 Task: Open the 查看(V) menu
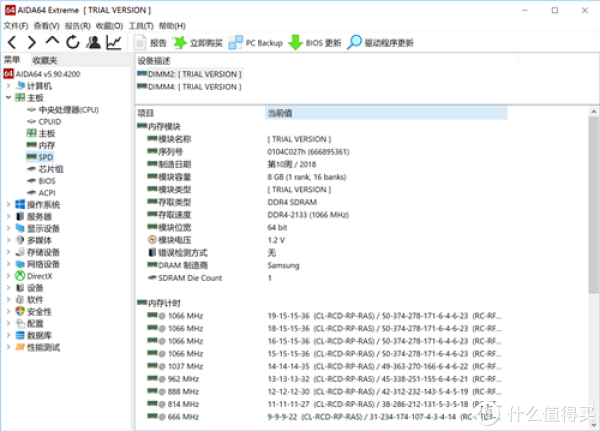(47, 26)
